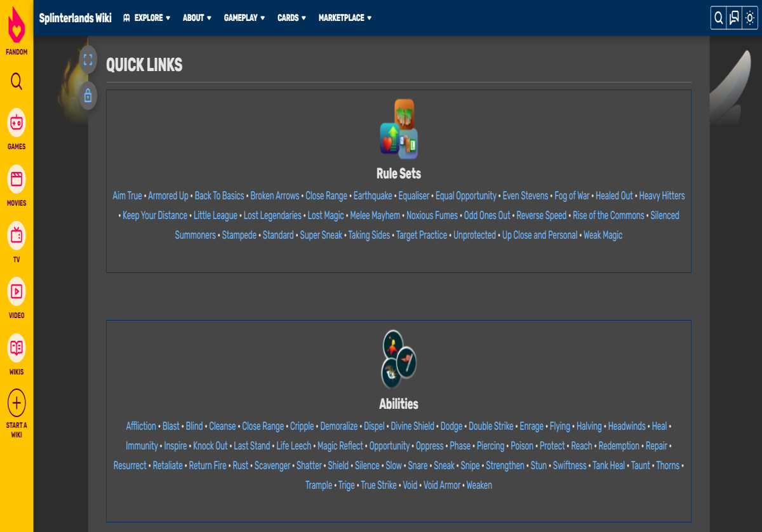Viewport: 762px width, 532px height.
Task: Click the header search icon
Action: [719, 18]
